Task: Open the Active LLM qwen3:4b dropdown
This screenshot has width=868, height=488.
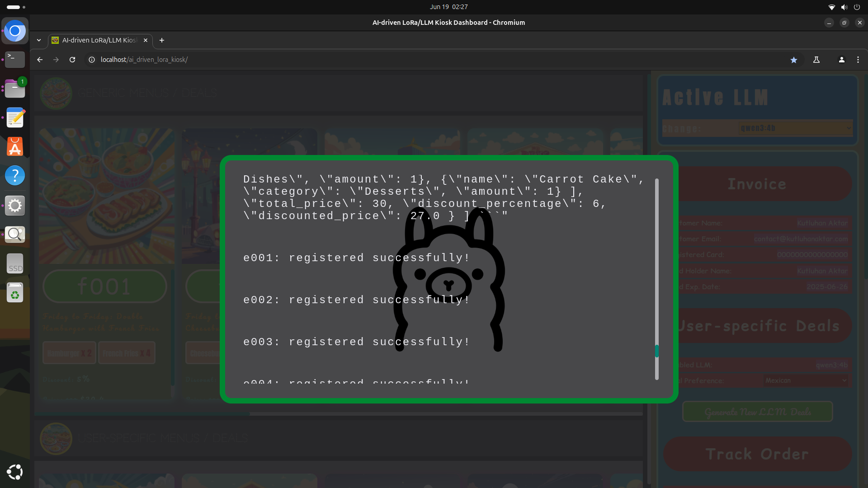Action: pos(796,128)
